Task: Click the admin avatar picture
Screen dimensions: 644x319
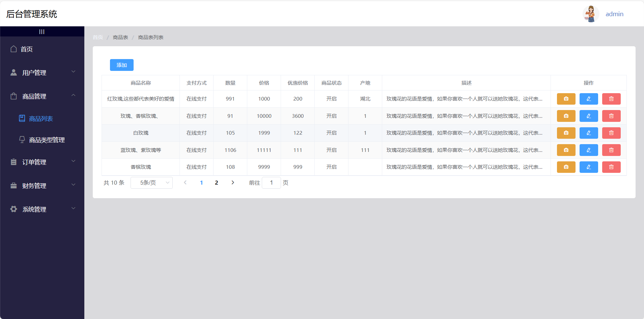Action: pos(591,14)
